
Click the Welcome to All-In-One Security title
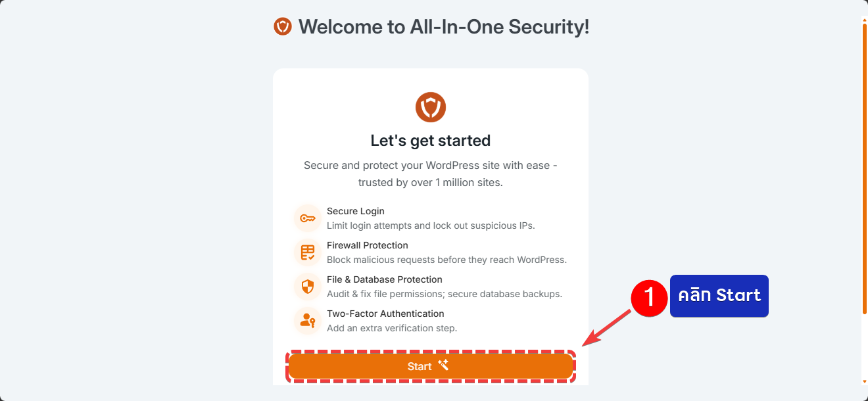444,27
